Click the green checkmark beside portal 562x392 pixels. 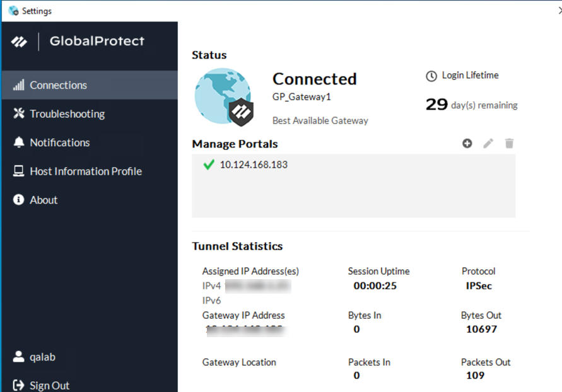(x=209, y=165)
